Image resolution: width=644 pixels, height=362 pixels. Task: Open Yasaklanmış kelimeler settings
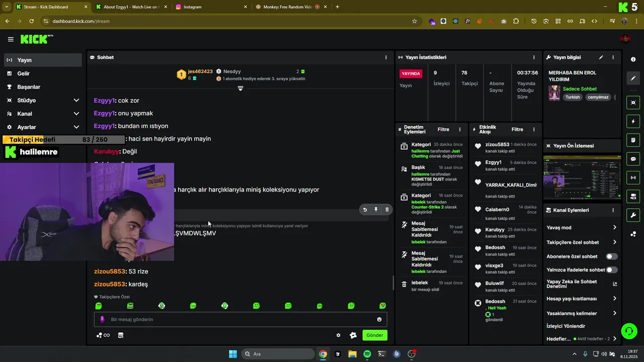click(x=582, y=313)
